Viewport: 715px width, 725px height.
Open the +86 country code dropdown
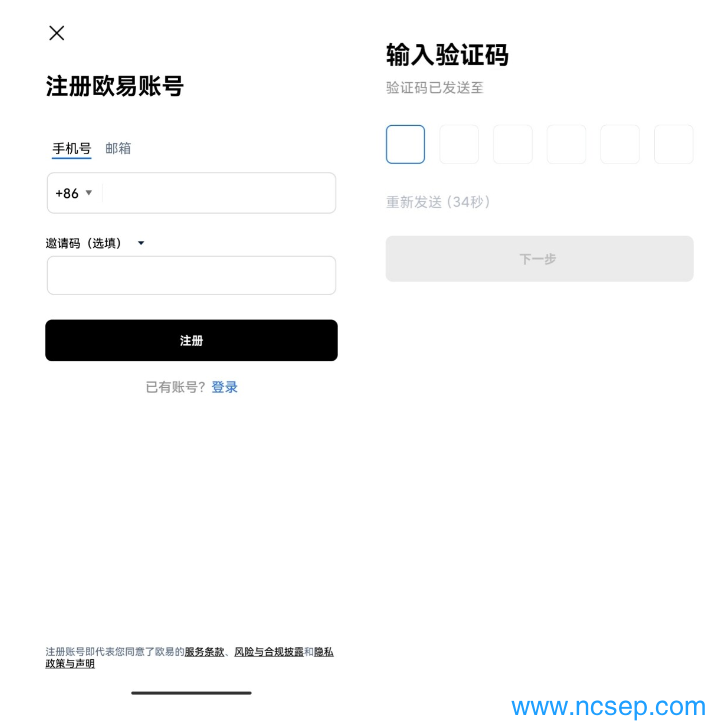click(x=74, y=193)
